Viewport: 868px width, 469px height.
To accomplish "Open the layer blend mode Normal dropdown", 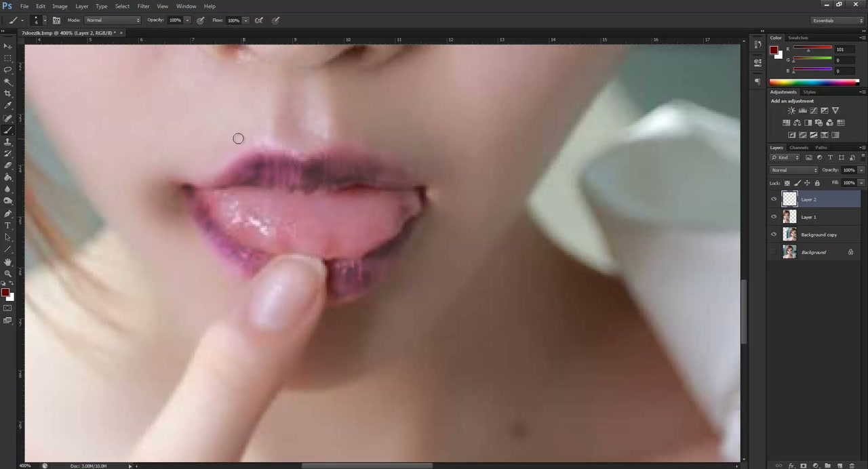I will tap(794, 170).
